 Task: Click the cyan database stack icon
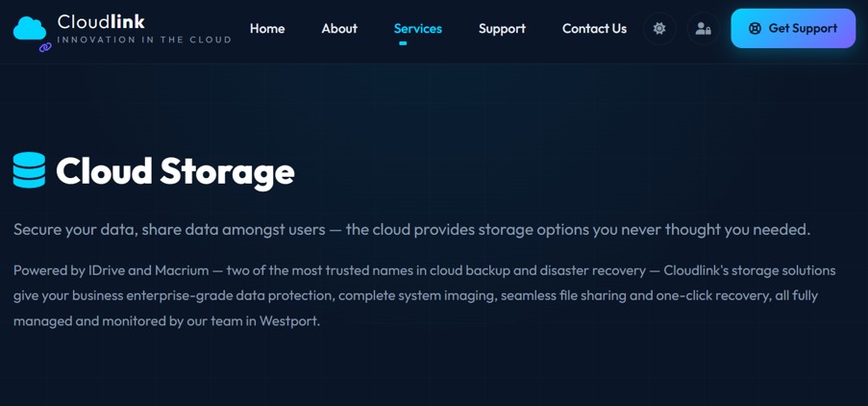tap(30, 170)
